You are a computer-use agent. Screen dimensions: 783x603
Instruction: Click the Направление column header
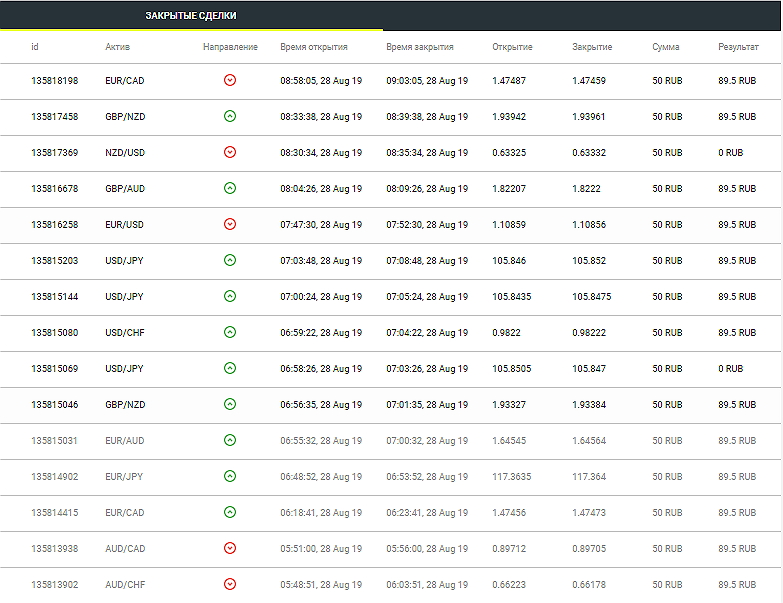coord(230,47)
